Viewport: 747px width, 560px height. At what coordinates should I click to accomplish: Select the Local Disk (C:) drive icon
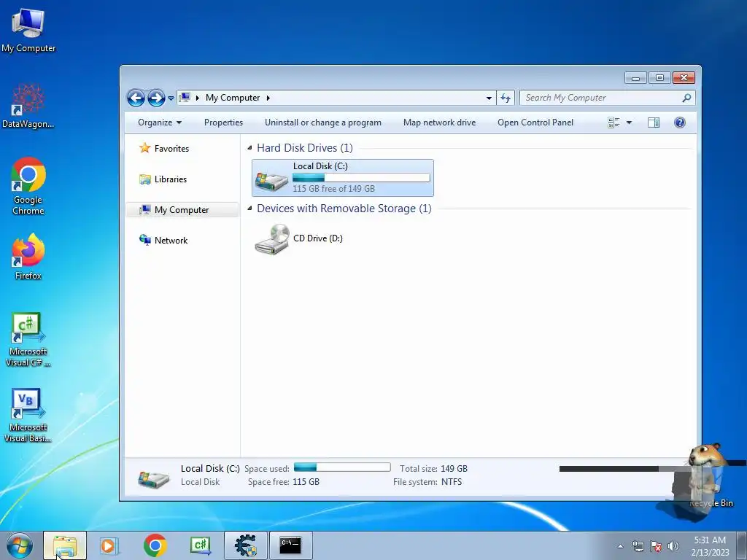click(271, 181)
